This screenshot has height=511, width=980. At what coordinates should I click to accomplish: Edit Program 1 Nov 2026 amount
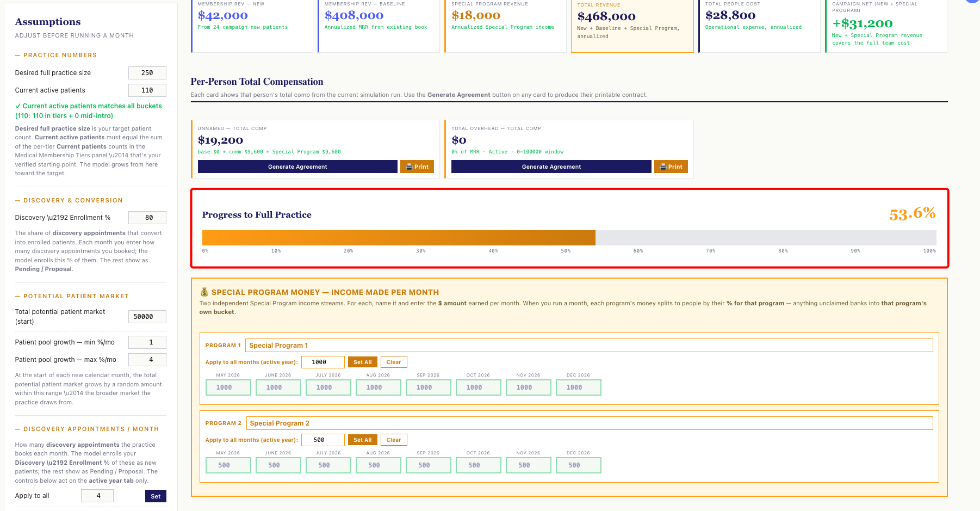click(529, 387)
